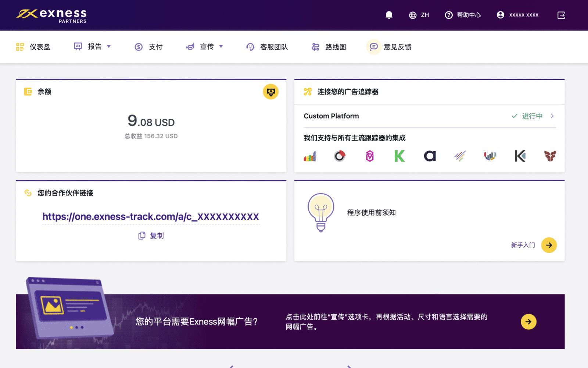Open account menu xxxxx xxxx

(524, 15)
